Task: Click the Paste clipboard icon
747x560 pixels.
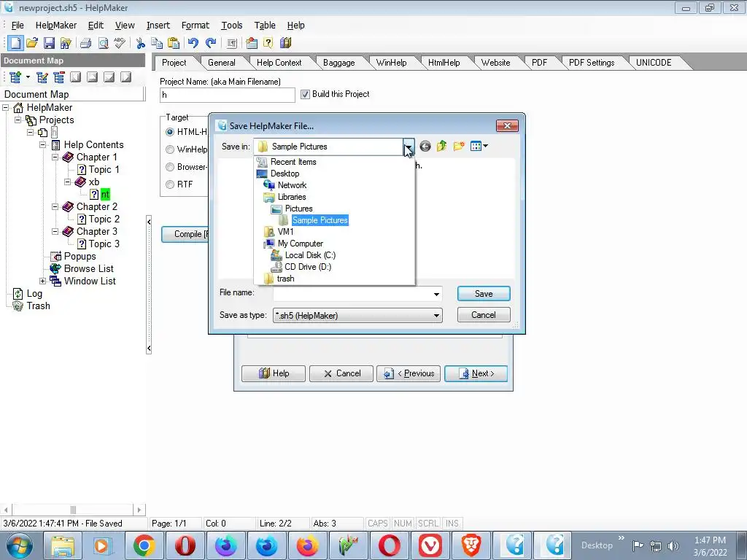Action: 174,43
